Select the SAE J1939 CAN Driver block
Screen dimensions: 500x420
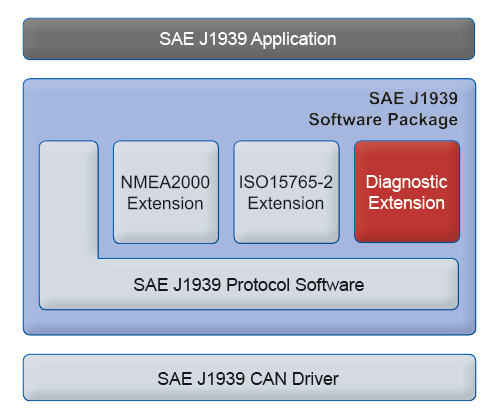(x=249, y=378)
